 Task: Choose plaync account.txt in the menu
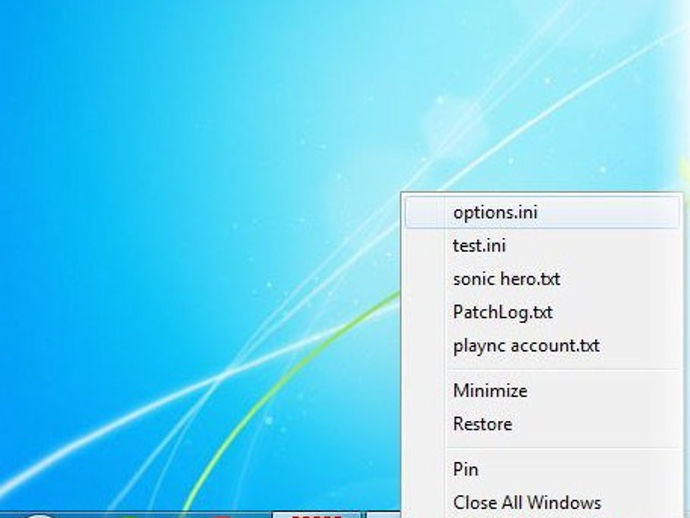[x=542, y=346]
